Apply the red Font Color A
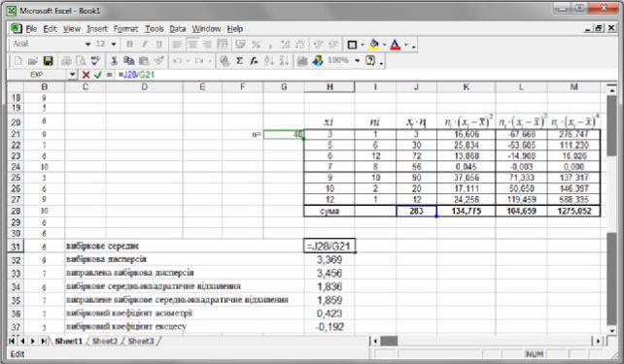 pyautogui.click(x=396, y=45)
